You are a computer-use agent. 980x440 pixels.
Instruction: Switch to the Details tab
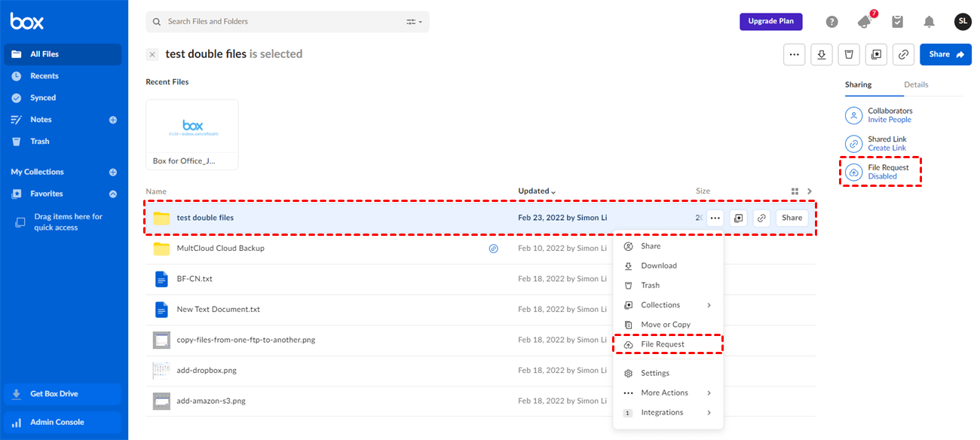916,85
